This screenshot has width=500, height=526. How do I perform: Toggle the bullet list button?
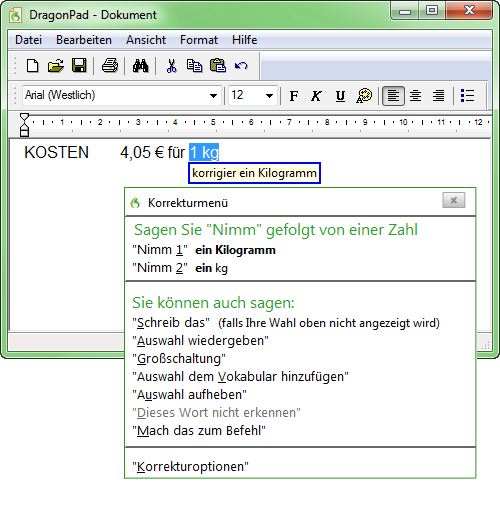[467, 96]
